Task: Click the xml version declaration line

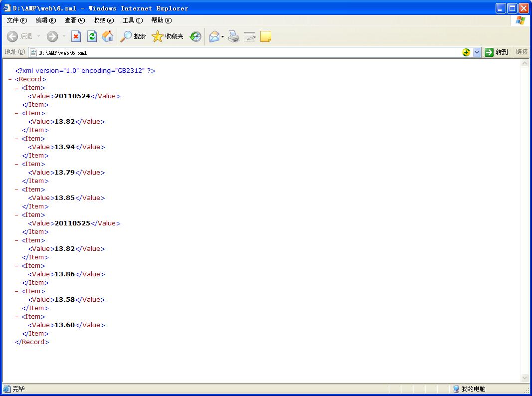Action: coord(85,71)
